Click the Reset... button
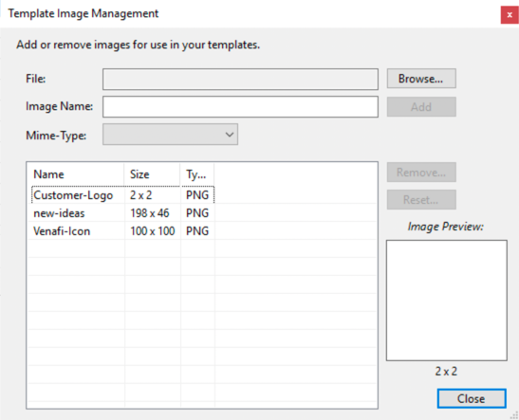519x420 pixels. coord(421,200)
